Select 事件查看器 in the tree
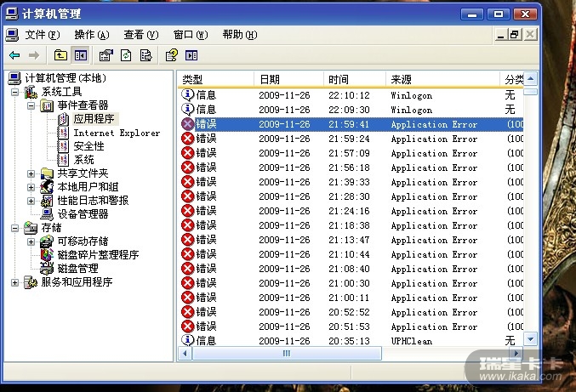Screen dimensions: 576x392 pyautogui.click(x=83, y=105)
